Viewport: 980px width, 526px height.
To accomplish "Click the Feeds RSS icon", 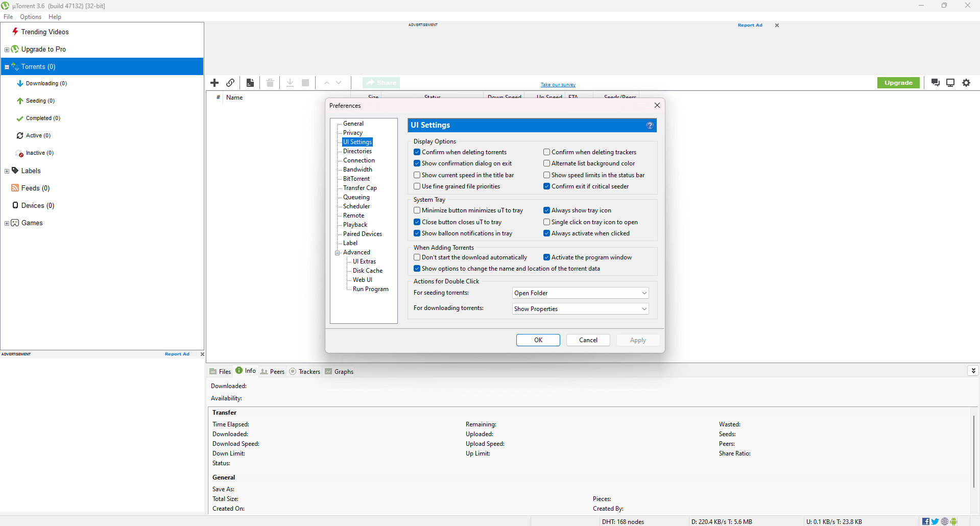I will [x=15, y=188].
